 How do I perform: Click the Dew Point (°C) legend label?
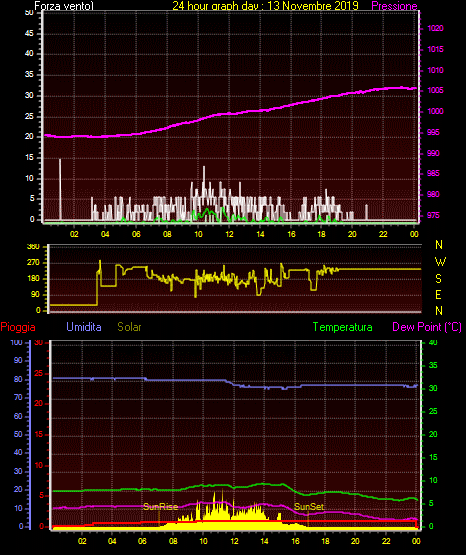click(x=427, y=327)
